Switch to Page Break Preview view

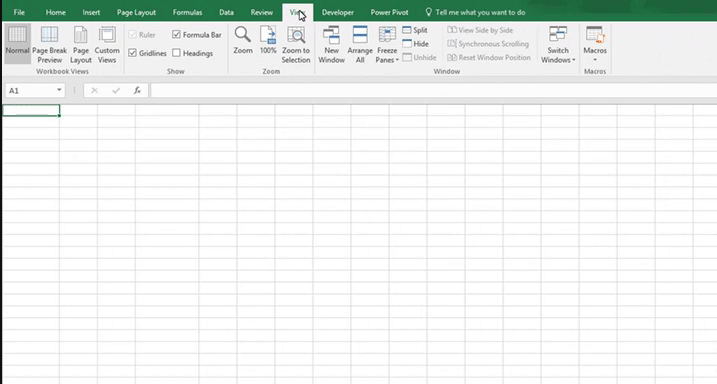[x=49, y=45]
